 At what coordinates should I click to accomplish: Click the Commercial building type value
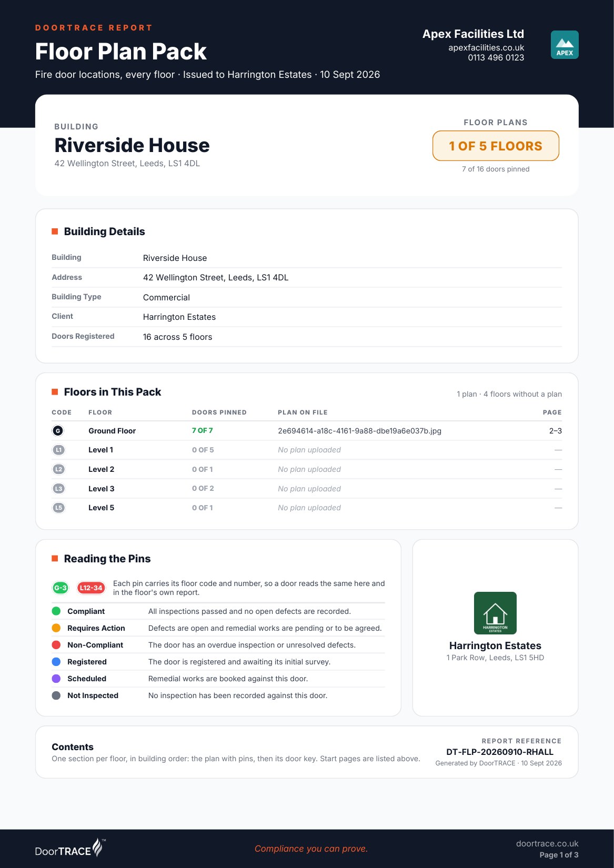click(166, 297)
